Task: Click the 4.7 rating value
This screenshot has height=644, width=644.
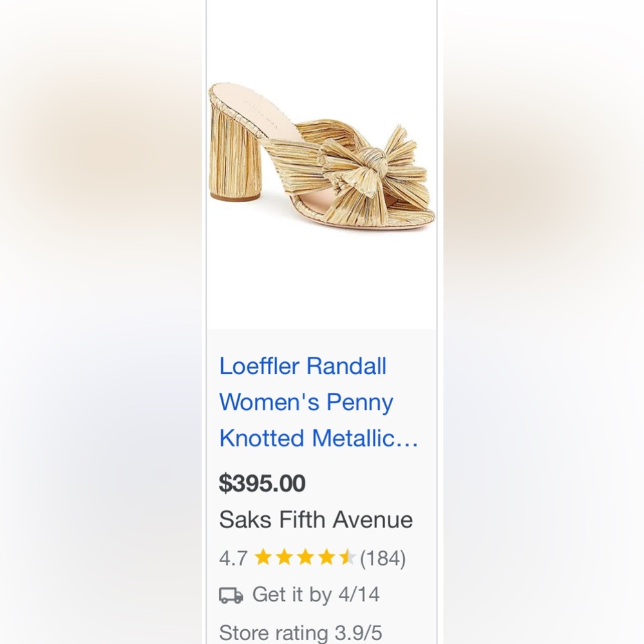Action: point(233,558)
